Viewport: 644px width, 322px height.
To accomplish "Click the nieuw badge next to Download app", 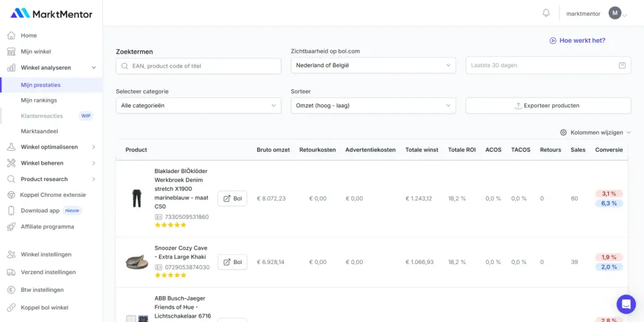I will point(72,211).
